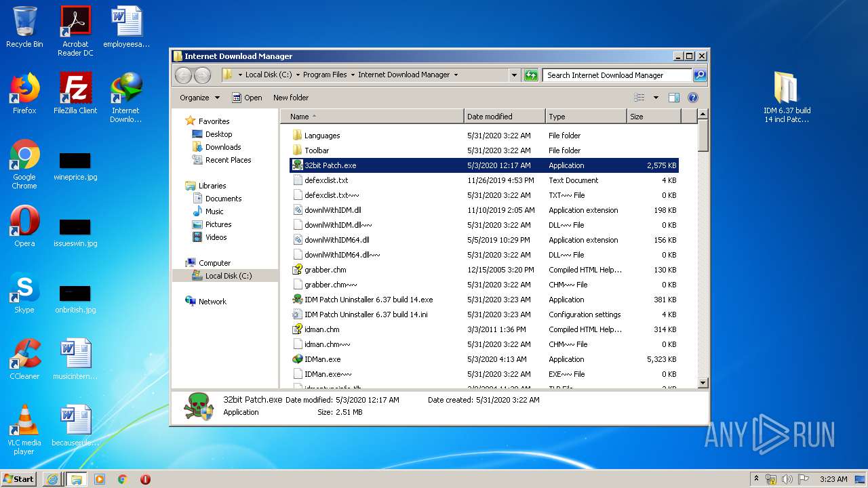
Task: Show hidden system tray icons
Action: (x=757, y=479)
